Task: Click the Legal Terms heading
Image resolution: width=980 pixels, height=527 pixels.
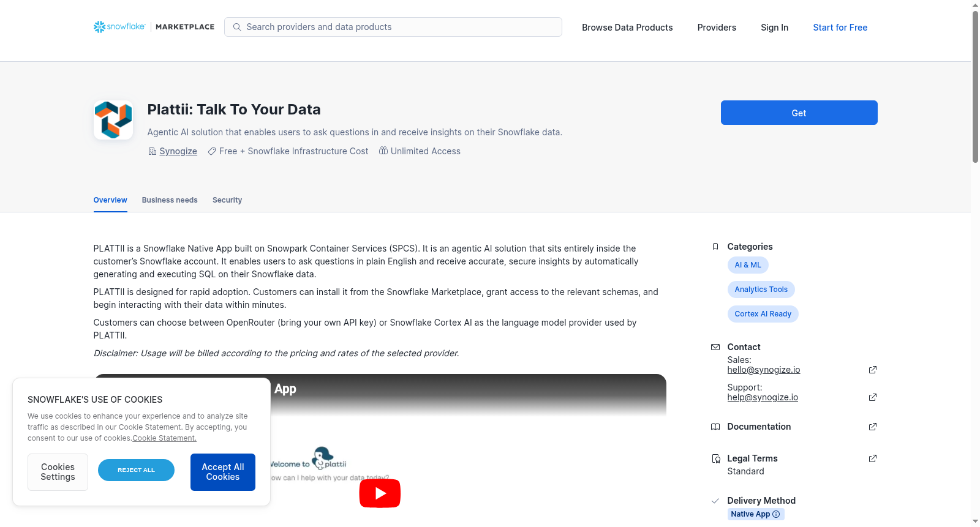Action: point(752,458)
